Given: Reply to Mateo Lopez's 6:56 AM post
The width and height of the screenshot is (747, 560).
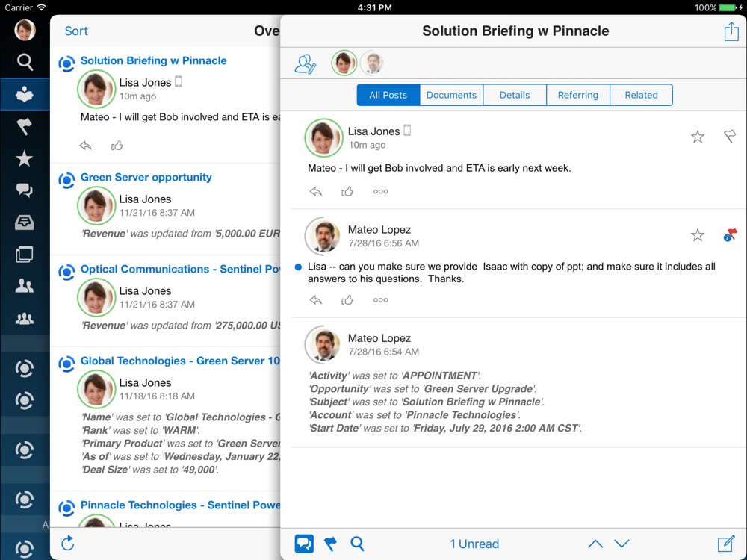Looking at the screenshot, I should (316, 300).
